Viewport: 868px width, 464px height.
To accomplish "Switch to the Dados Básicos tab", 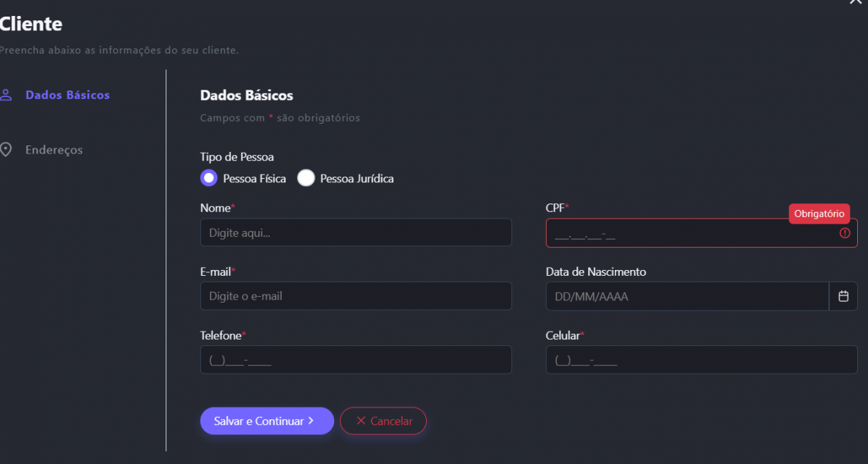I will click(x=67, y=95).
